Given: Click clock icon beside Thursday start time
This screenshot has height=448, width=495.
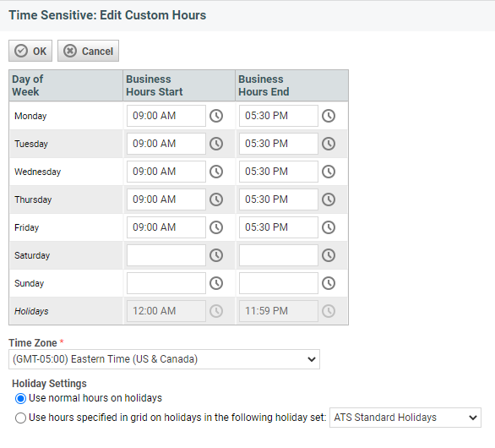Looking at the screenshot, I should [x=216, y=199].
